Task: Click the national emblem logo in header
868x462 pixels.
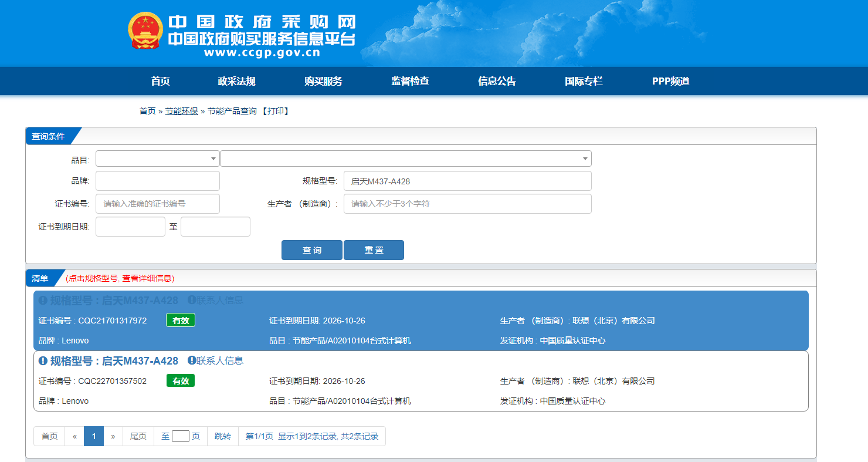Action: click(145, 31)
